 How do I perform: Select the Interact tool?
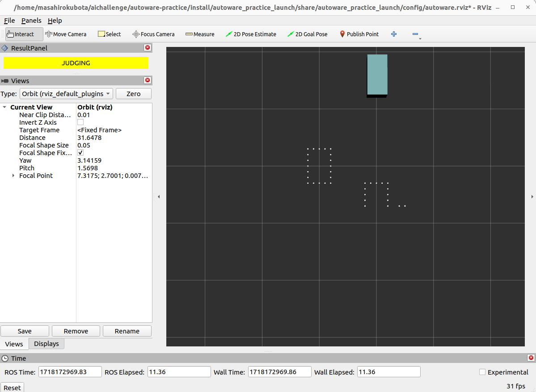(x=23, y=34)
